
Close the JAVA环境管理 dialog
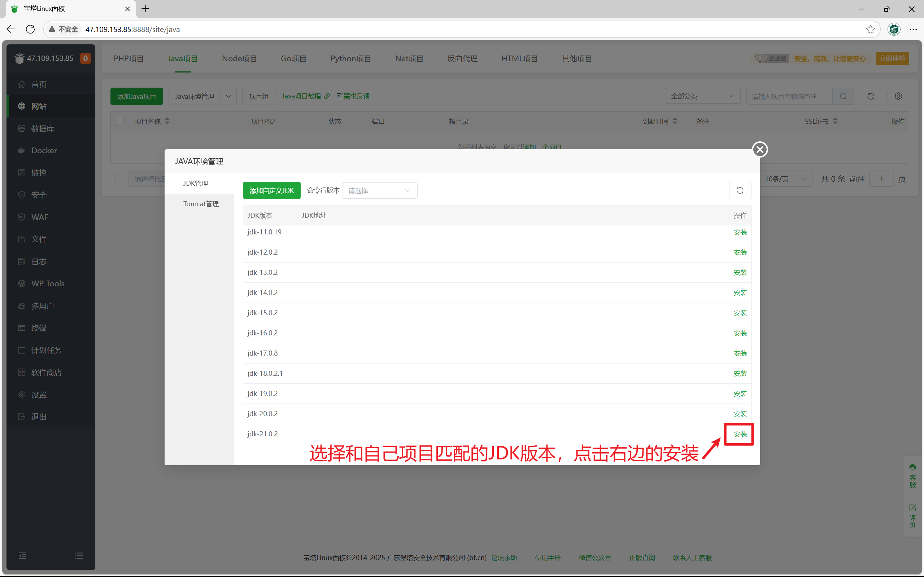[759, 149]
